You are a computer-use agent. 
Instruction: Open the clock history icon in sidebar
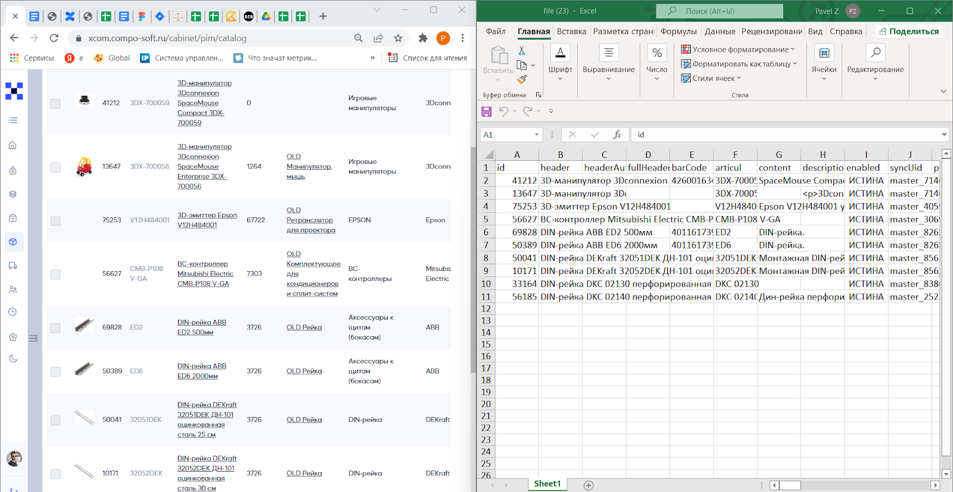pyautogui.click(x=13, y=312)
